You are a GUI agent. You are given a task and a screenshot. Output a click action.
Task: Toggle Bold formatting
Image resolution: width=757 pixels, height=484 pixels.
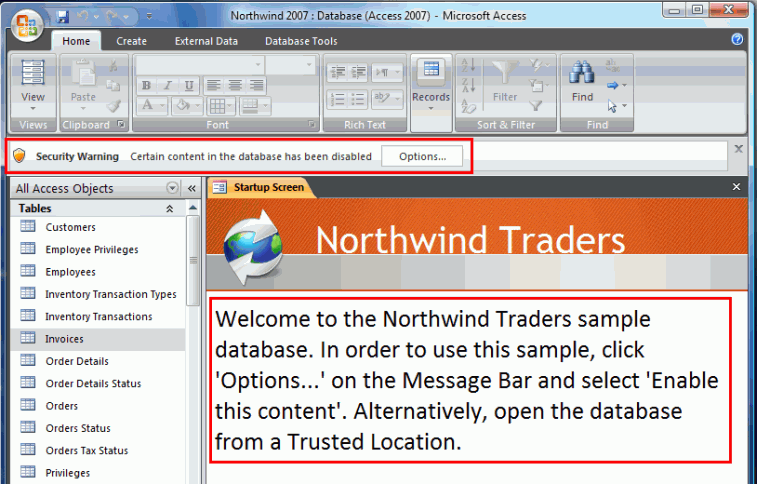tap(146, 85)
